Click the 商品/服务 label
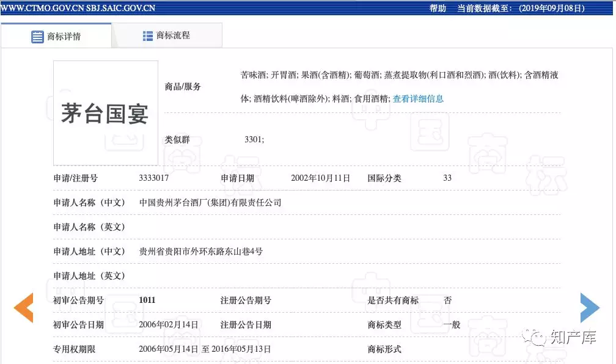Viewport: 616px width, 364px height. pyautogui.click(x=183, y=87)
